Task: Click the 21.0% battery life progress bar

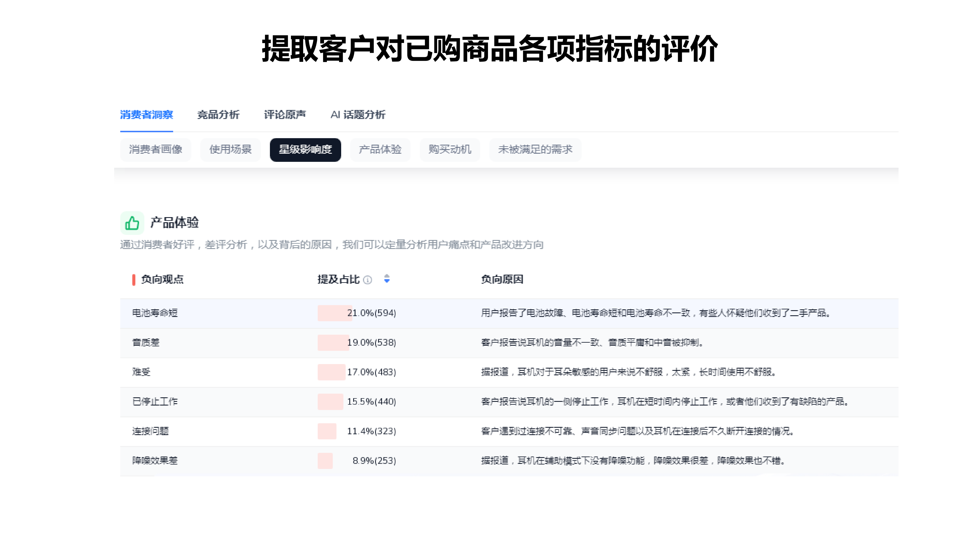Action: click(334, 313)
